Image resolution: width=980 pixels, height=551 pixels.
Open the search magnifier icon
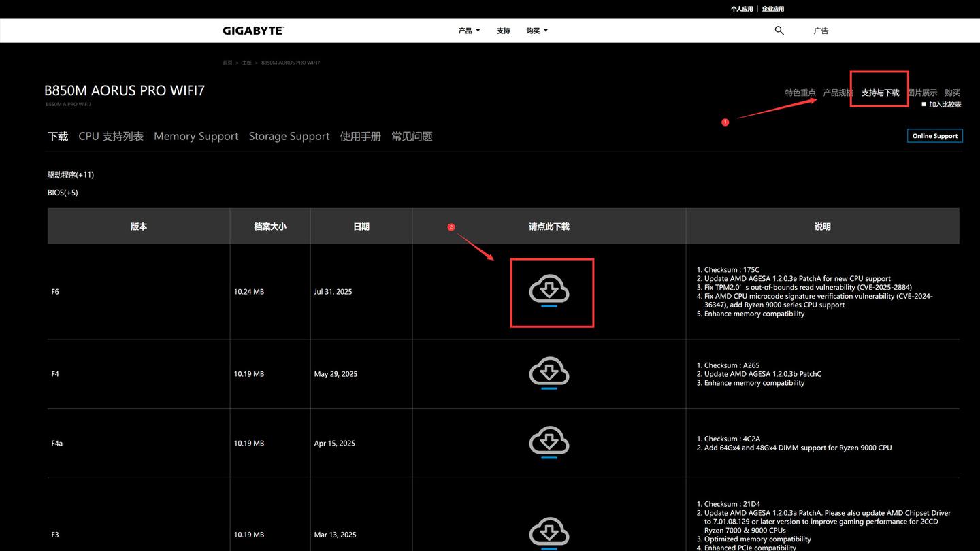779,31
